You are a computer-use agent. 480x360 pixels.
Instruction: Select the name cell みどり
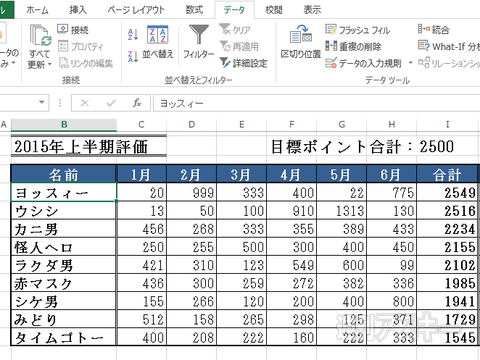click(64, 319)
